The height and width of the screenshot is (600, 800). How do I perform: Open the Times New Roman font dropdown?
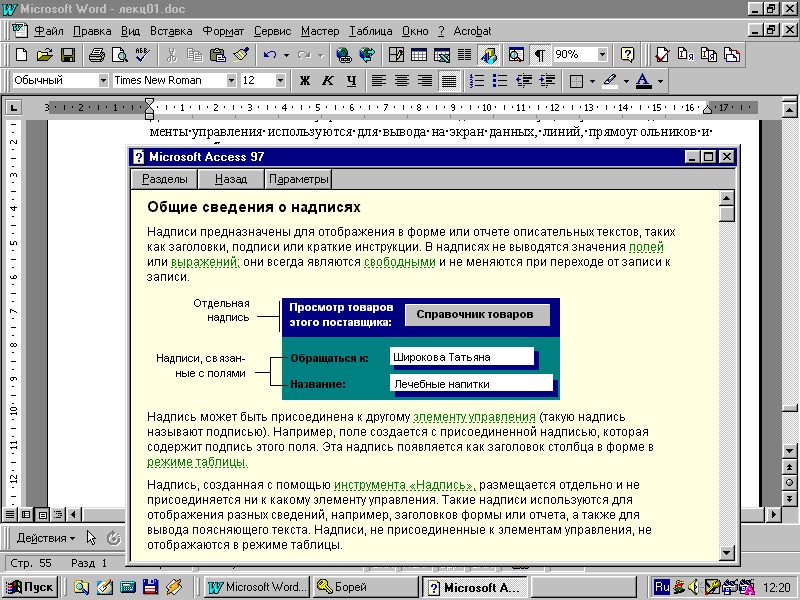point(231,81)
